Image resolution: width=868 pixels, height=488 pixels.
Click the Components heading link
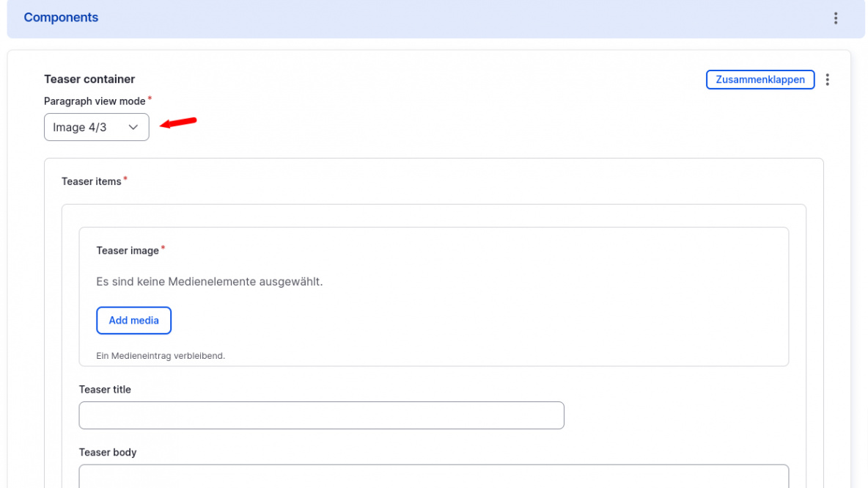pos(61,17)
